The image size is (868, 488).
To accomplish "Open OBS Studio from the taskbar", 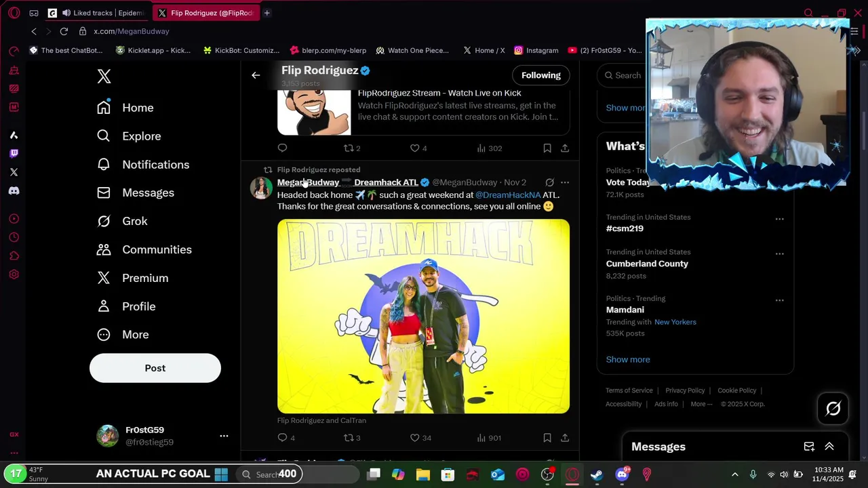I will point(547,474).
